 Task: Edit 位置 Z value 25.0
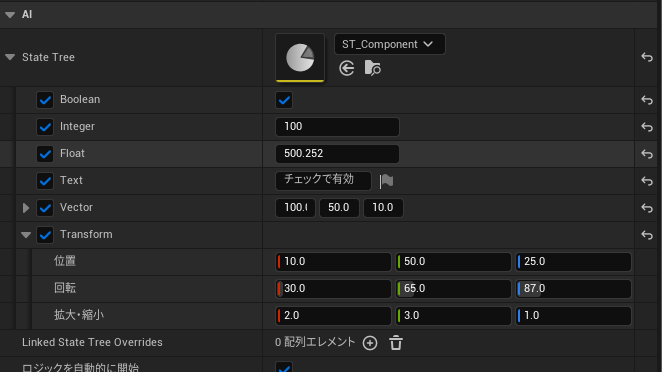(573, 262)
